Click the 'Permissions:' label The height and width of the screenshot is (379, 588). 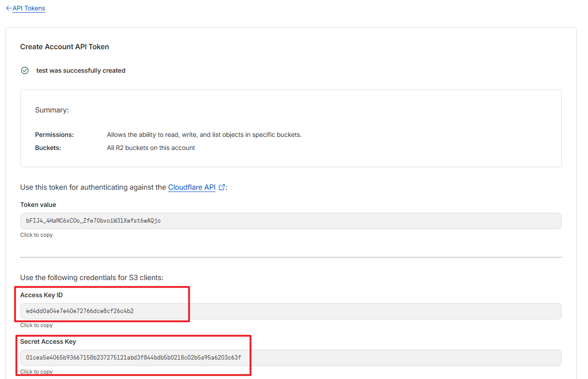[54, 135]
